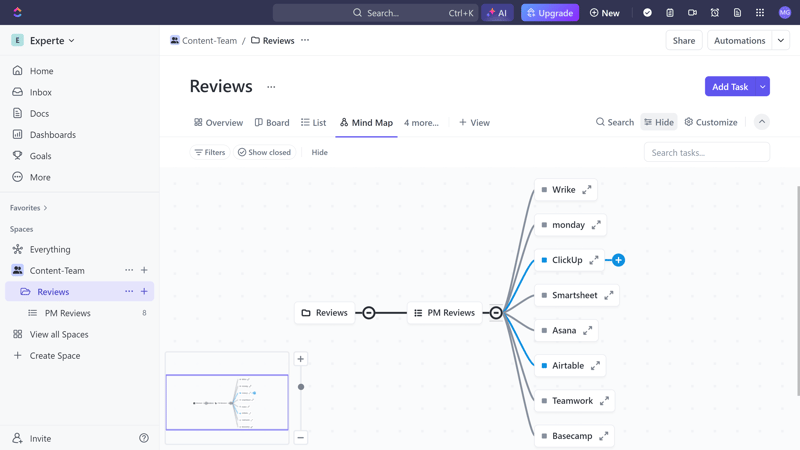Switch to the Board tab
This screenshot has height=450, width=800.
click(x=272, y=122)
